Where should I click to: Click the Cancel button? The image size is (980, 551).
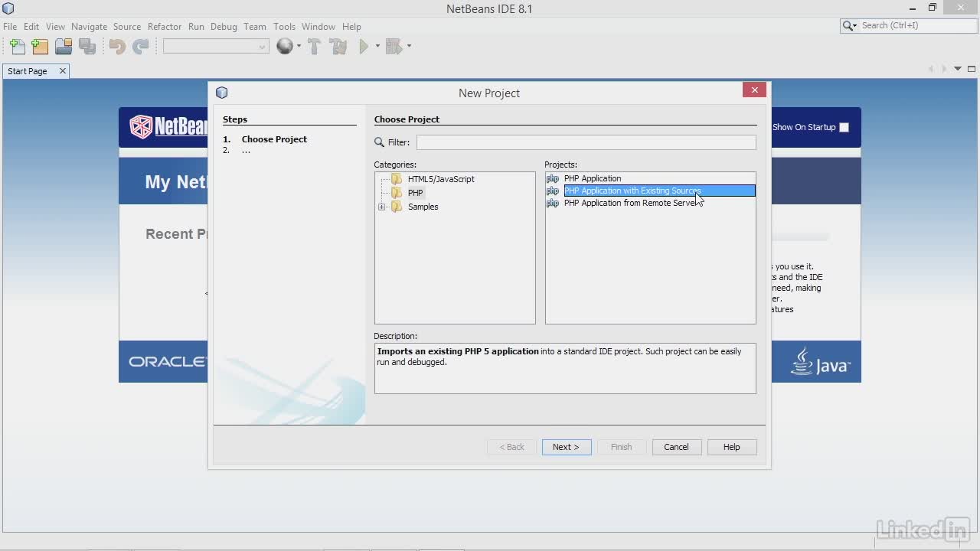pos(676,447)
